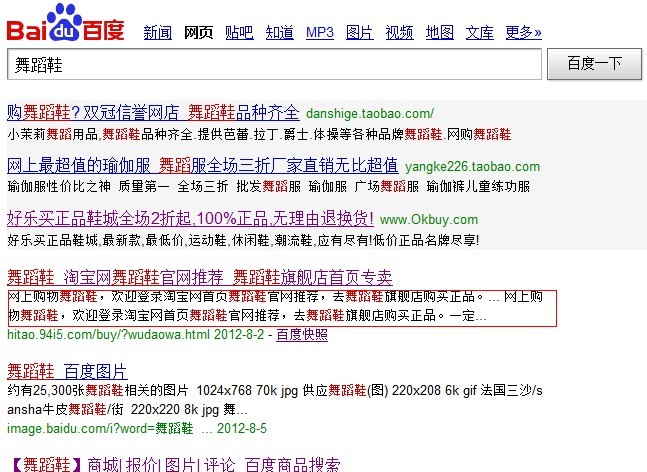Click the Baidu logo
Screen dimensions: 647x472
click(x=66, y=23)
